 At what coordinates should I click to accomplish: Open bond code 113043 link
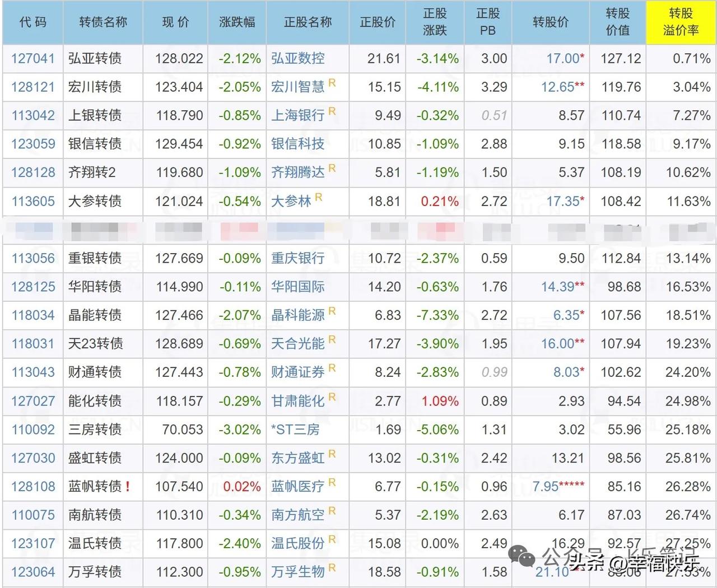pos(33,372)
